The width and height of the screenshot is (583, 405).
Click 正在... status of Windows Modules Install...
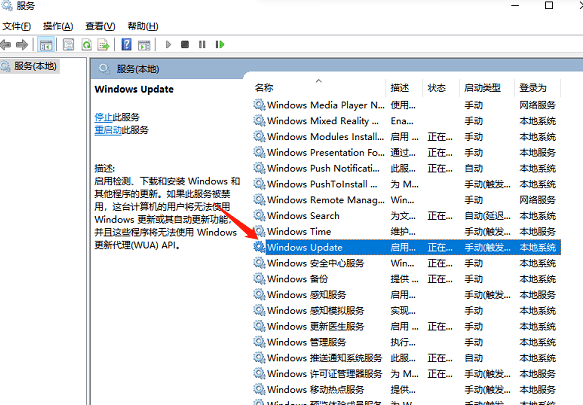coord(440,137)
